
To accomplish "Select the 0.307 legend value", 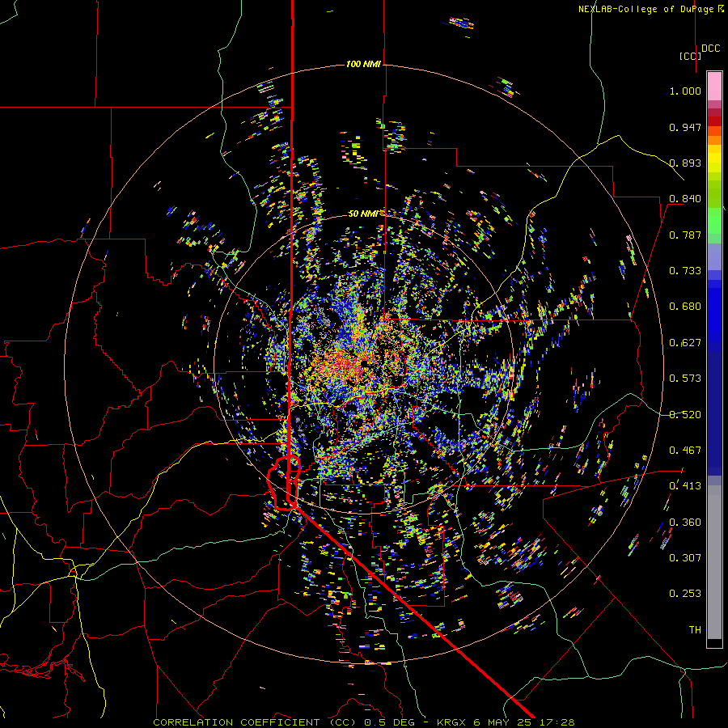I will pyautogui.click(x=685, y=558).
